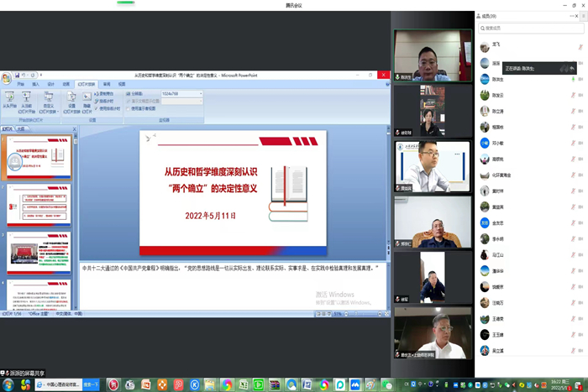Image resolution: width=588 pixels, height=392 pixels.
Task: Open Customize Quick Access Toolbar arrow
Action: coord(41,75)
